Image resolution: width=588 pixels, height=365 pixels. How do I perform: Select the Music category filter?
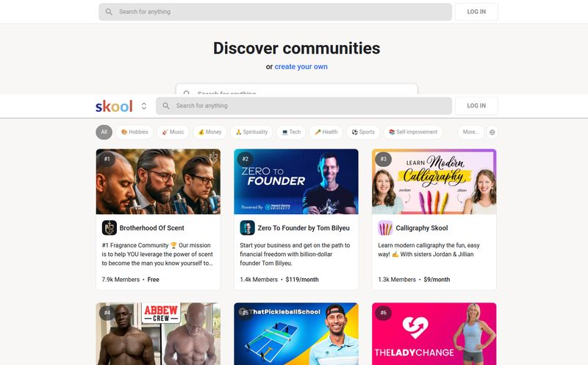pos(173,132)
